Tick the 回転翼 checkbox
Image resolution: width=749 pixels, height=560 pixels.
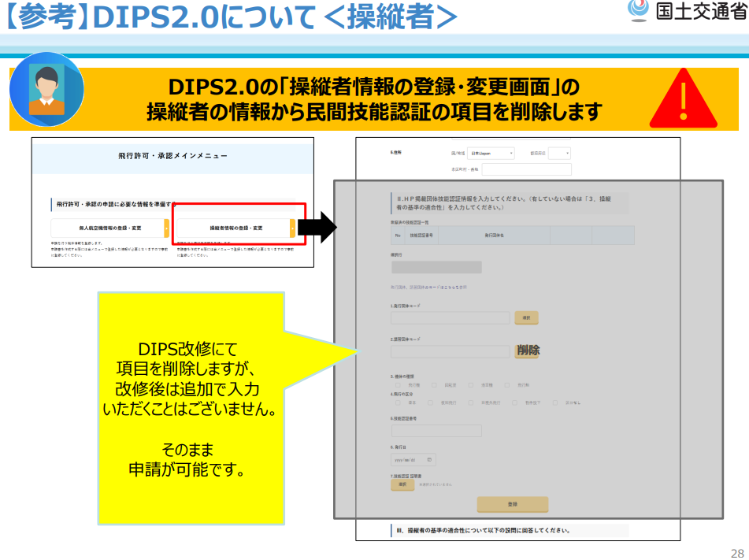coord(435,385)
